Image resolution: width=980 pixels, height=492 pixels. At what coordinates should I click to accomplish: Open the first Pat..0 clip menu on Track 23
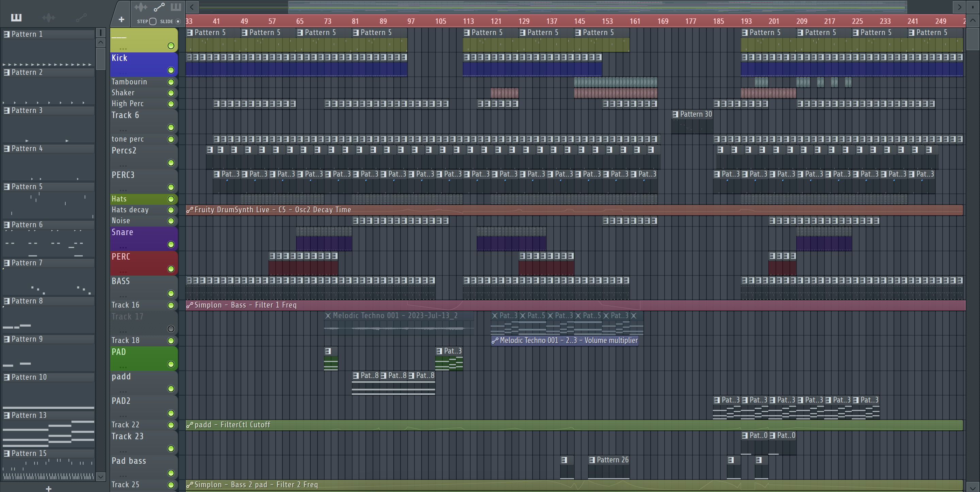coord(745,436)
